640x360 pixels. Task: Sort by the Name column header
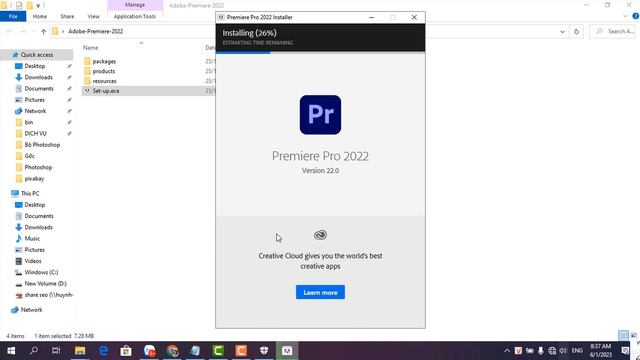click(91, 48)
